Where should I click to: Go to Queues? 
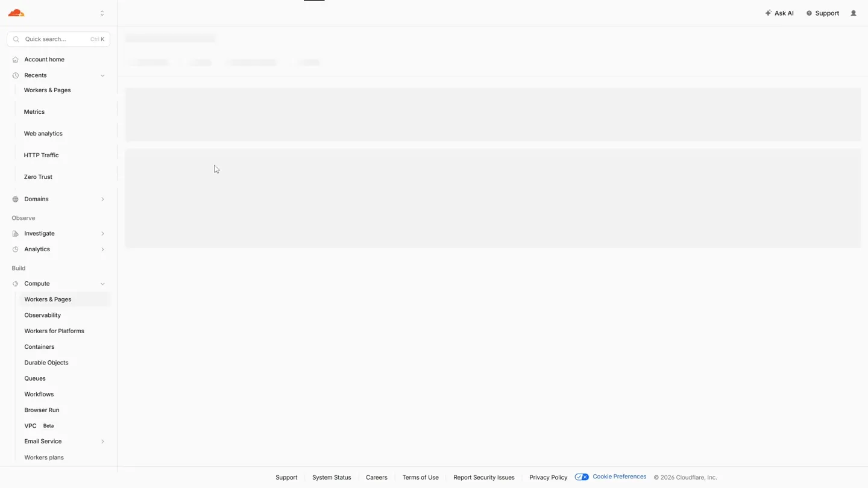point(35,378)
